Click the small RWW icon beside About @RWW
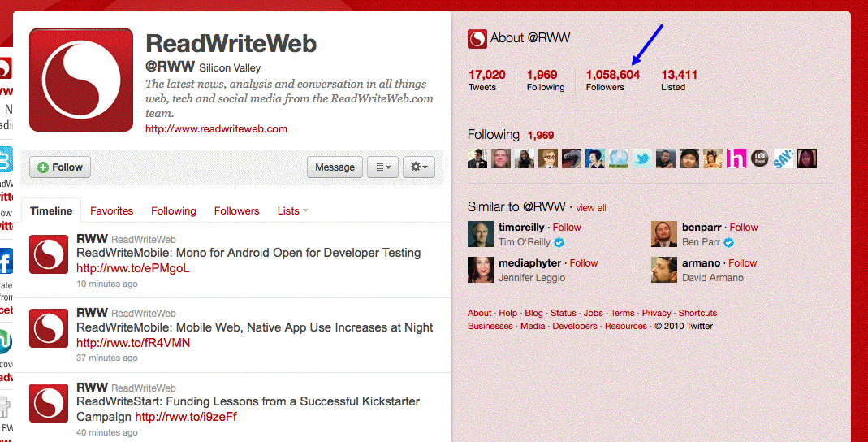Viewport: 868px width, 442px height. tap(477, 39)
